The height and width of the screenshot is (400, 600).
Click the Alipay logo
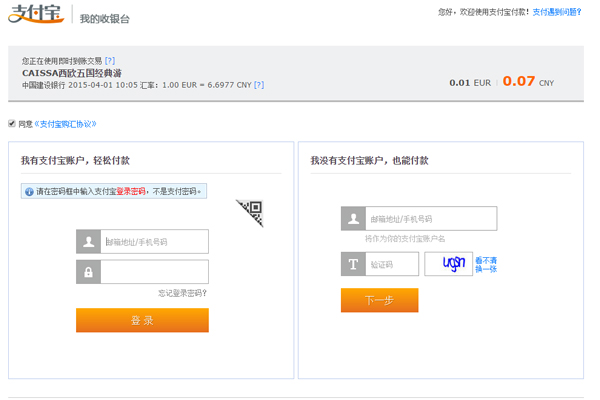[x=36, y=14]
